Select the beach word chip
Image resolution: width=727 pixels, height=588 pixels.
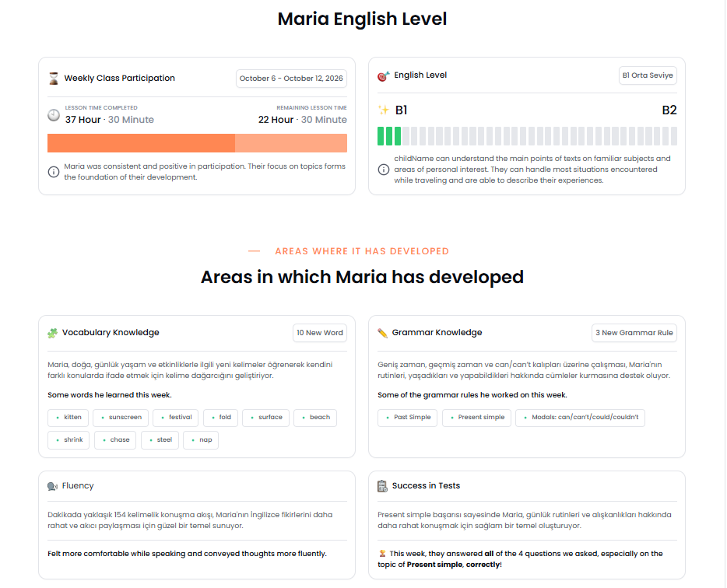315,418
